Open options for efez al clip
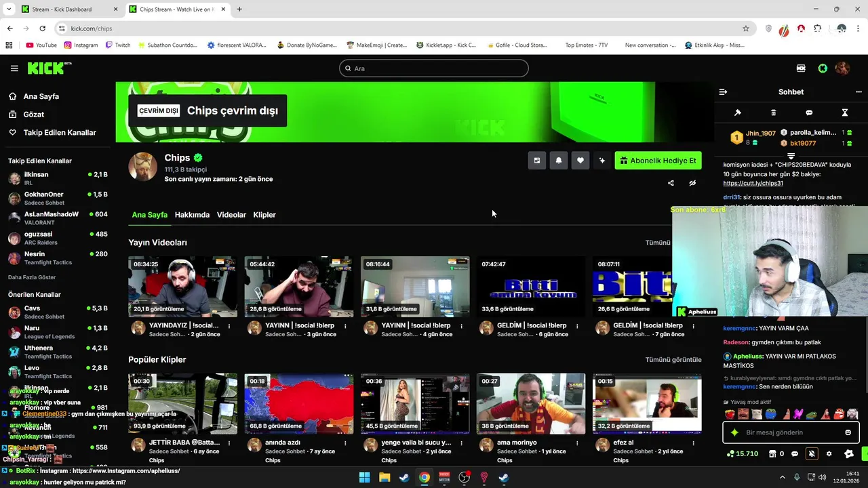868x488 pixels. (693, 443)
